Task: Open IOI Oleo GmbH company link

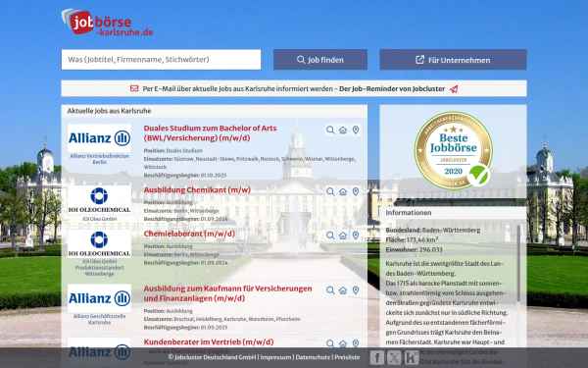Action: click(99, 219)
